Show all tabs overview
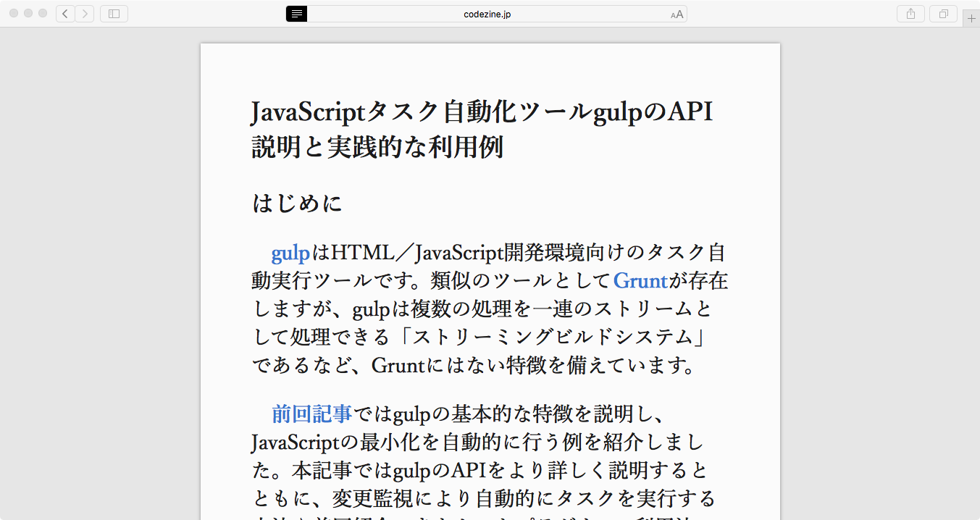The height and width of the screenshot is (520, 980). pos(944,14)
